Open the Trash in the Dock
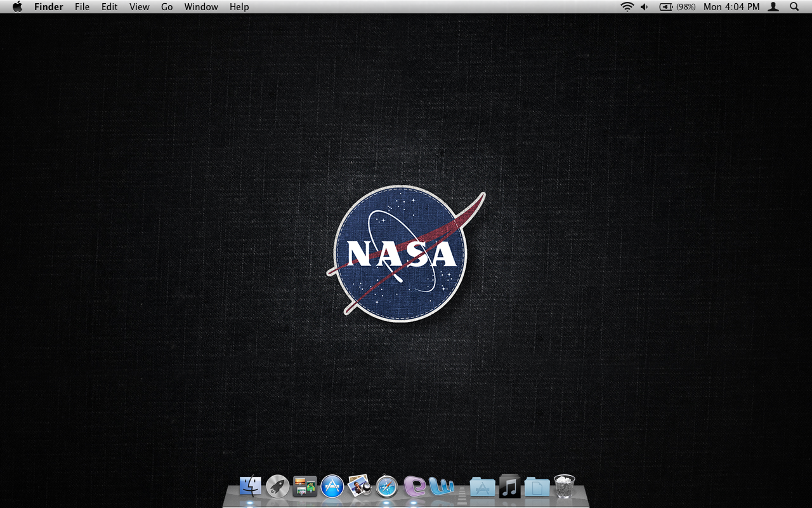 (x=564, y=486)
